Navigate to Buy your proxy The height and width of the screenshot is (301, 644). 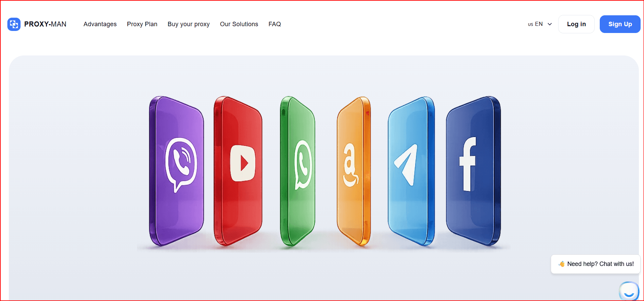[x=189, y=24]
